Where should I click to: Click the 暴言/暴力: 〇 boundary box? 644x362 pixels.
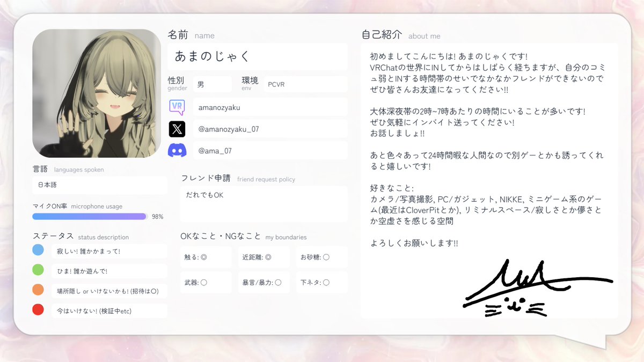(x=264, y=283)
